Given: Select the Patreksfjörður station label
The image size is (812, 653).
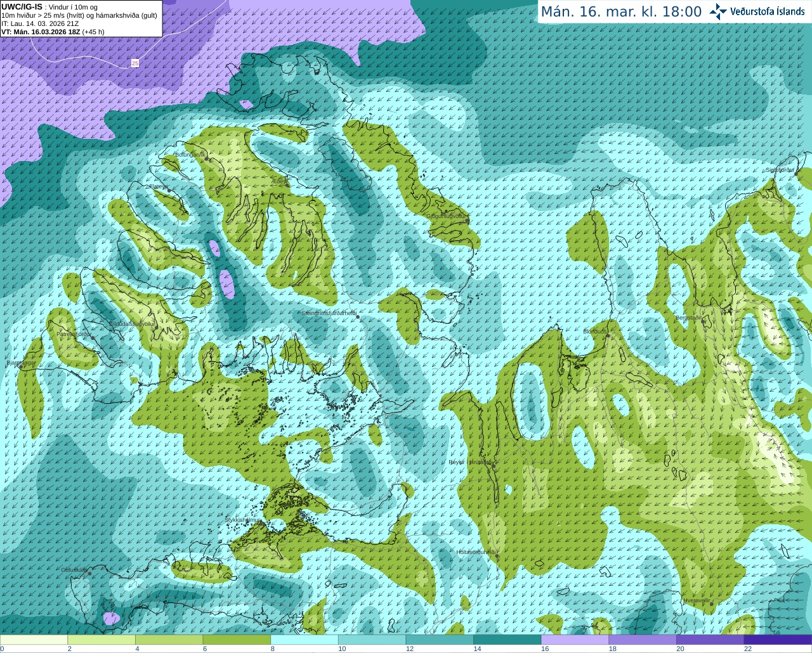Looking at the screenshot, I should tap(74, 333).
